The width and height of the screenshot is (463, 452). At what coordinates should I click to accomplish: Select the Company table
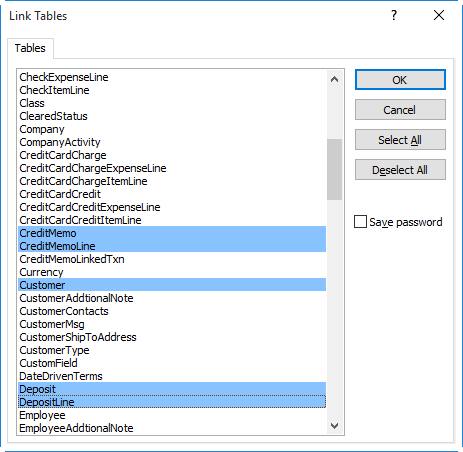pos(172,129)
